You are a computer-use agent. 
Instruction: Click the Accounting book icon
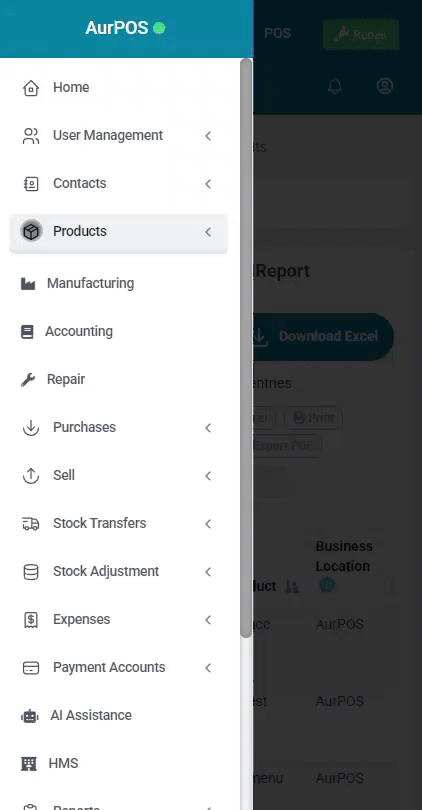(x=27, y=332)
